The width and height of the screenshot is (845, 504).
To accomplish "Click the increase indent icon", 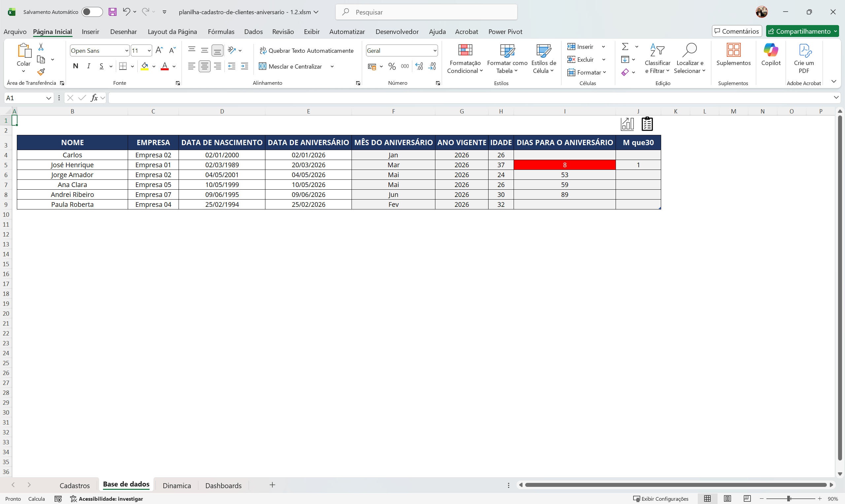I will (244, 66).
